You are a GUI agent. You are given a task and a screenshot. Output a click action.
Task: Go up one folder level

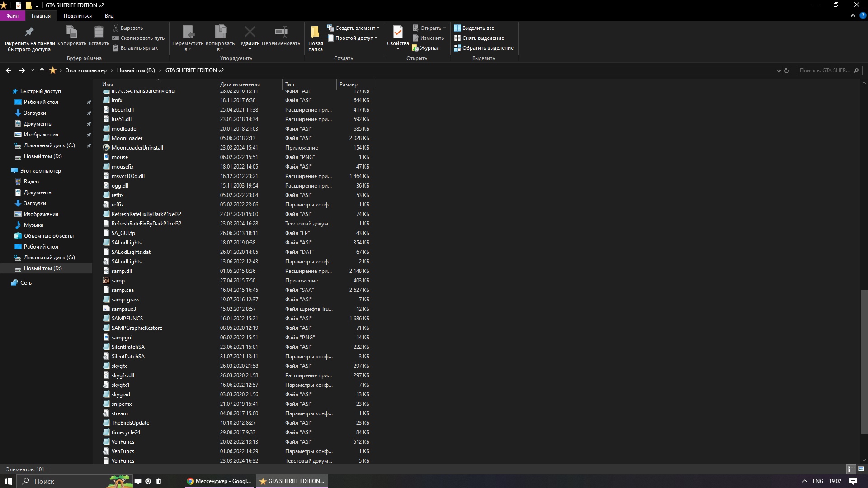[42, 70]
